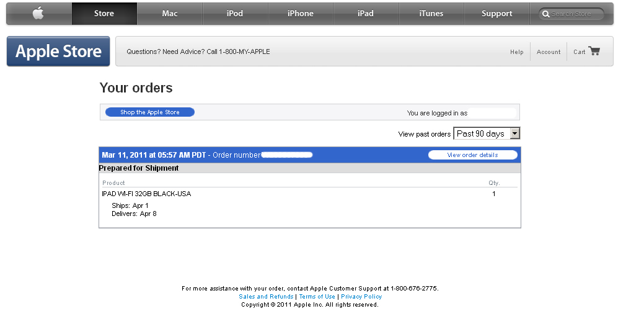Click the Apple Store logo button
Image resolution: width=644 pixels, height=324 pixels.
[58, 52]
